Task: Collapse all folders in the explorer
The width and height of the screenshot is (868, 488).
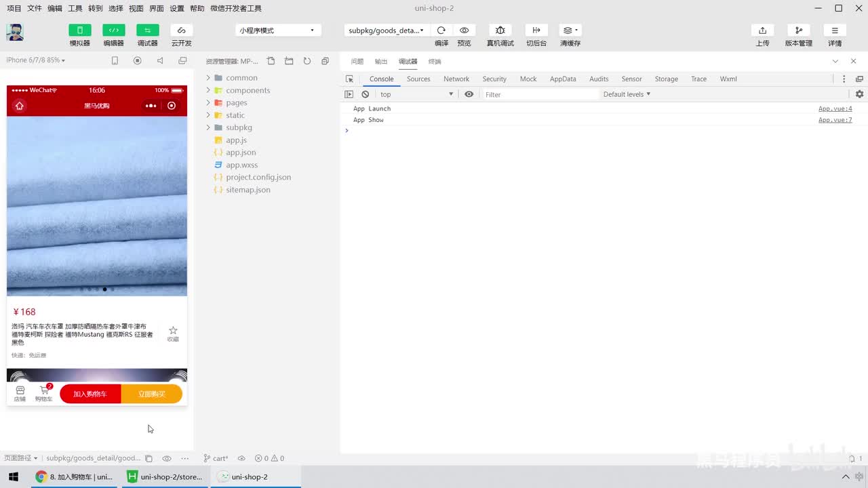Action: pos(325,61)
